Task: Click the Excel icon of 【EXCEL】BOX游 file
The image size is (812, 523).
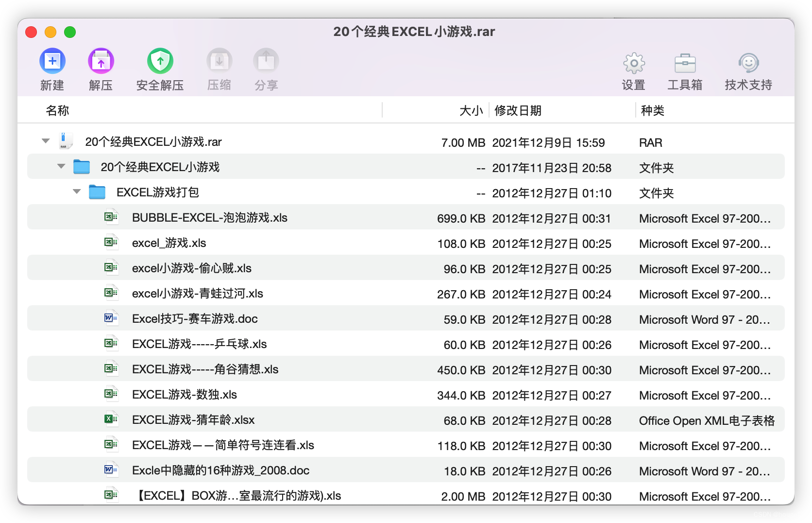Action: (x=111, y=495)
